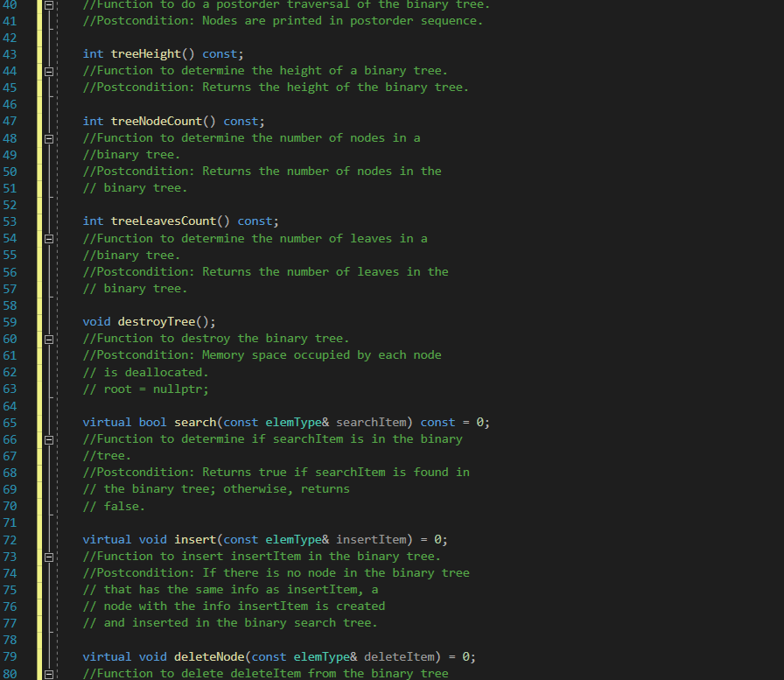This screenshot has height=680, width=784.
Task: Collapse the comment block at line 40
Action: point(50,4)
